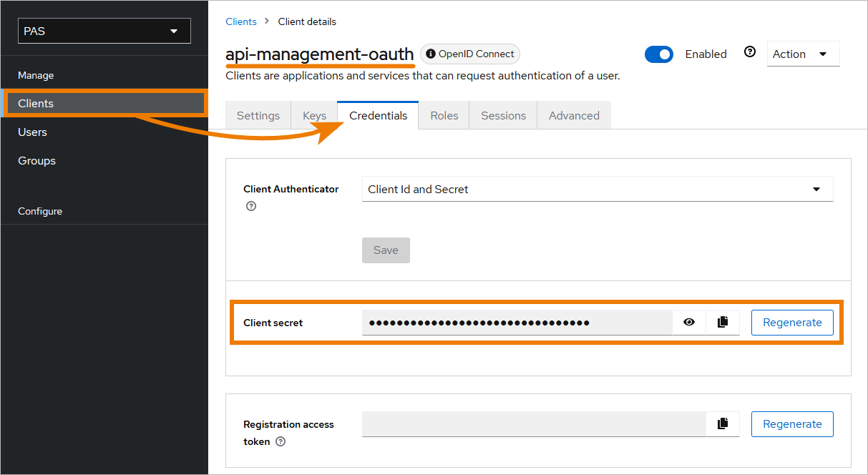The width and height of the screenshot is (868, 475).
Task: Select the Credentials tab
Action: [378, 115]
